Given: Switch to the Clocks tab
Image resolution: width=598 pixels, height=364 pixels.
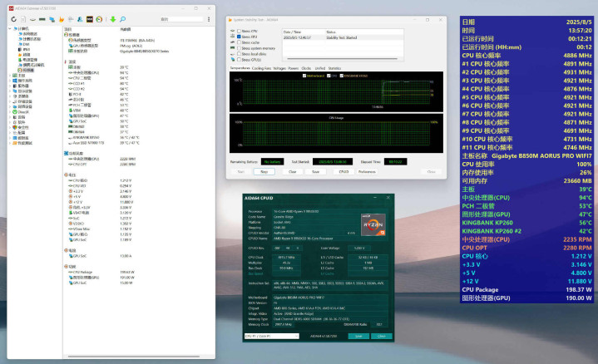Looking at the screenshot, I should (306, 68).
